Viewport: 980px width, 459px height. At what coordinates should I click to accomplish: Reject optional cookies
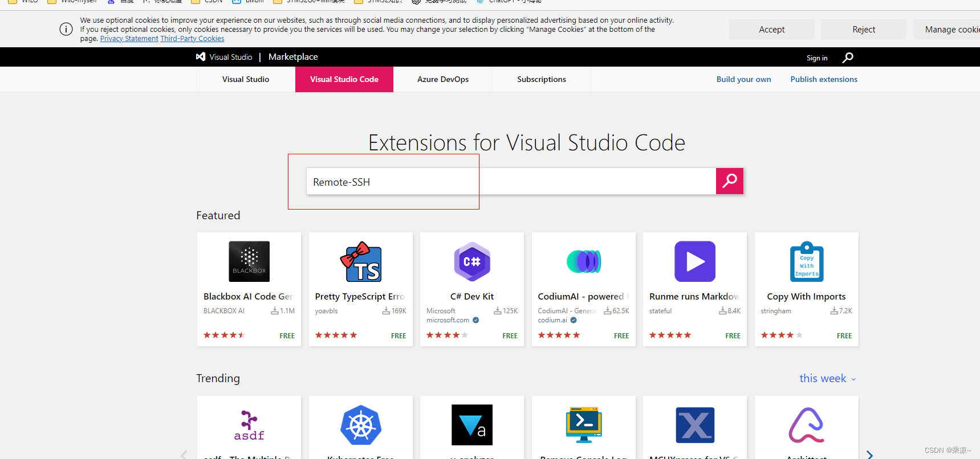864,29
